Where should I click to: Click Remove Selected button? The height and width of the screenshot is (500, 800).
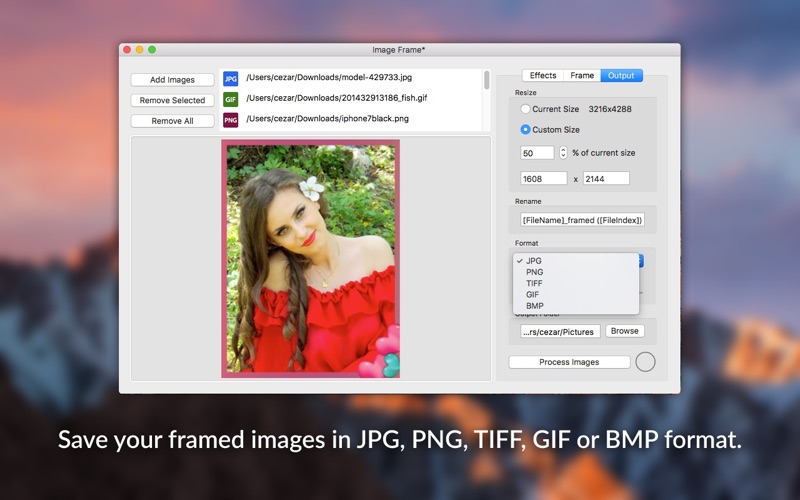pyautogui.click(x=172, y=100)
